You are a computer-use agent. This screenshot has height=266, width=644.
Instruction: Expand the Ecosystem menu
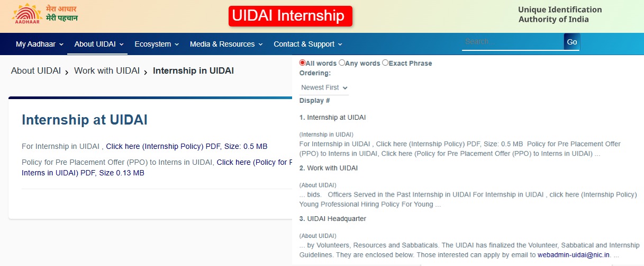pos(157,44)
